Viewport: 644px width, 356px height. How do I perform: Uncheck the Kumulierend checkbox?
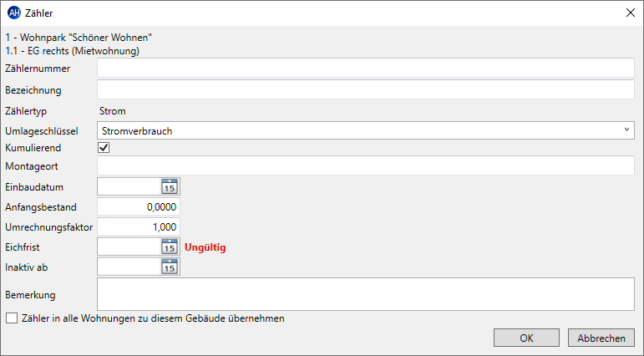click(x=104, y=148)
